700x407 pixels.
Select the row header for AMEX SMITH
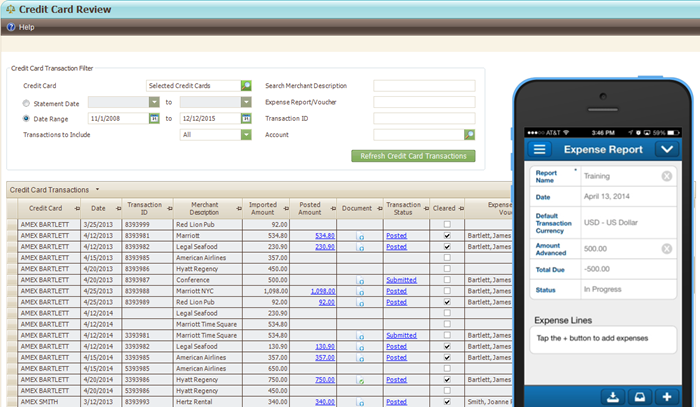[x=12, y=402]
